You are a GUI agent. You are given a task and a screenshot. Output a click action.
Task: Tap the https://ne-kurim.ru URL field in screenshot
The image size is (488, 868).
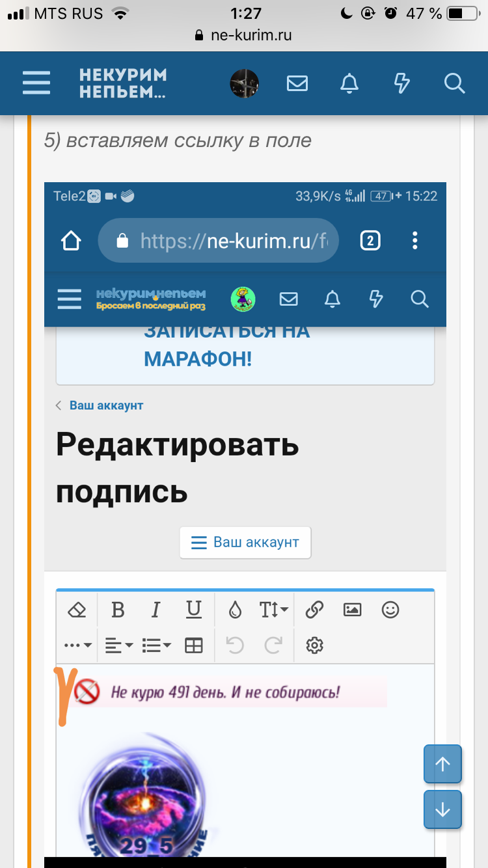218,241
